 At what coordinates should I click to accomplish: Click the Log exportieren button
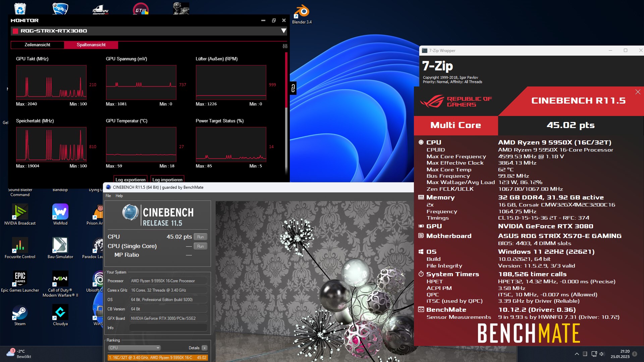pos(130,179)
